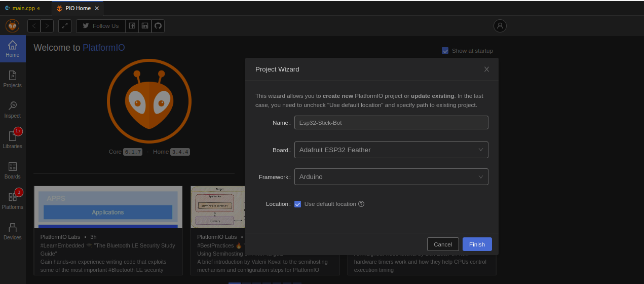Open Platforms in the sidebar
The image size is (644, 284).
click(13, 201)
